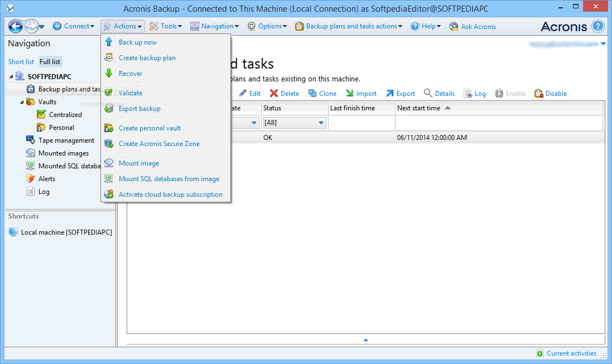Sort by Last finish time column header

pos(362,108)
